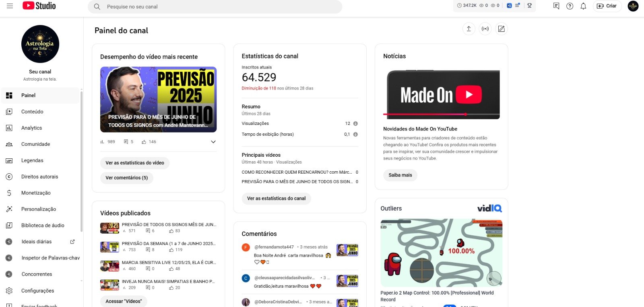Click the send feedback icon in header
This screenshot has width=644, height=307.
[556, 6]
